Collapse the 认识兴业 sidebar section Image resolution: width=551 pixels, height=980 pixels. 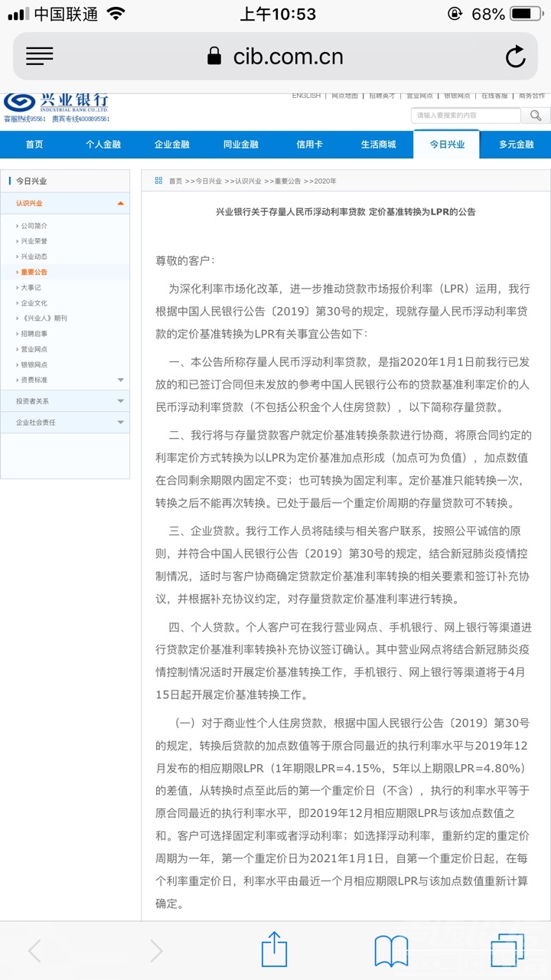[x=120, y=203]
